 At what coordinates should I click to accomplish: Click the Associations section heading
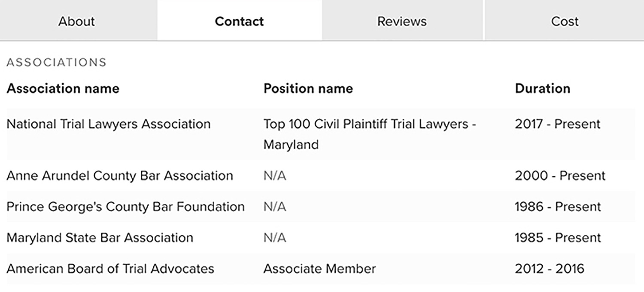pyautogui.click(x=56, y=62)
